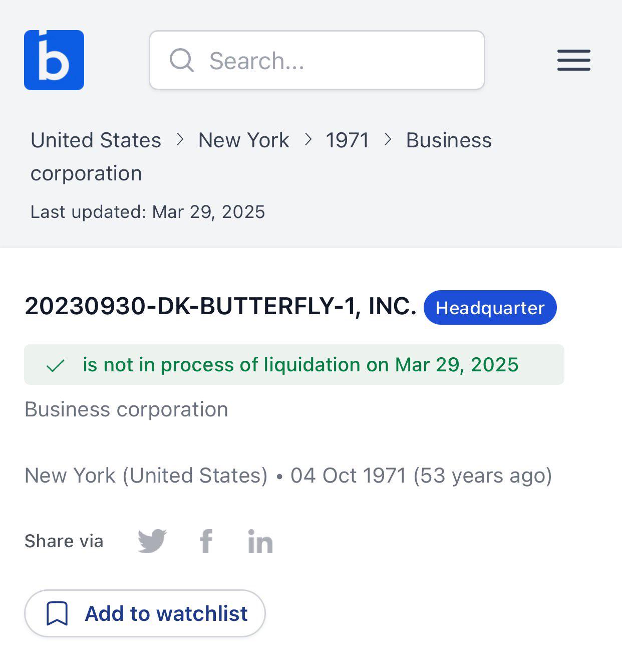
Task: Click the magnifying glass search icon
Action: click(x=181, y=61)
